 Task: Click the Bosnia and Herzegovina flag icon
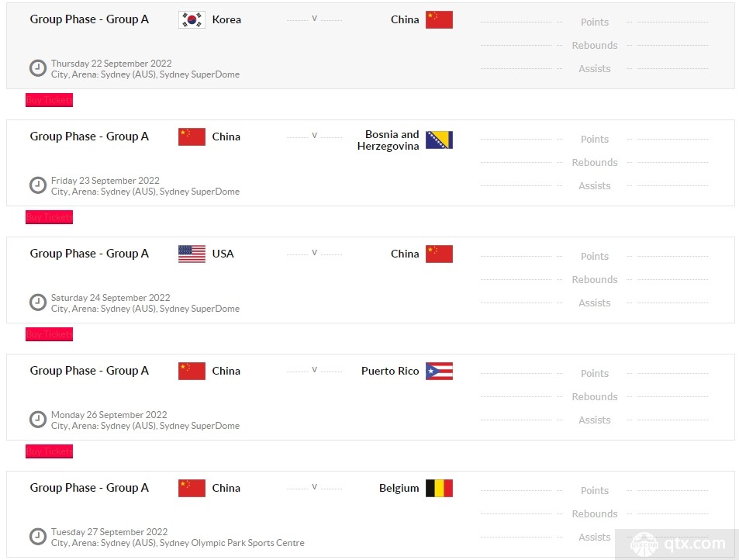coord(439,140)
